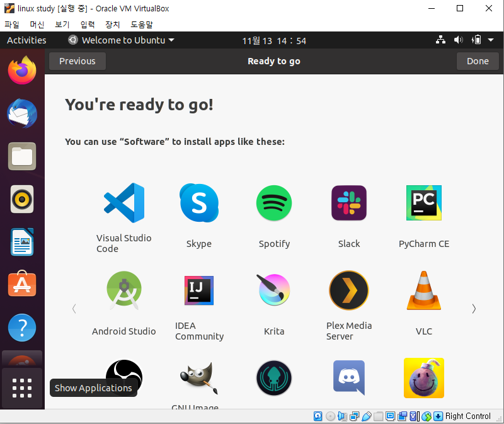Click the VirtualBox optical disk status icon

(x=330, y=416)
